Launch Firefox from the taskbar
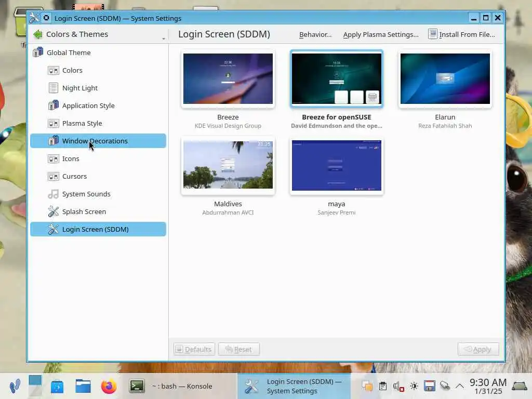532x399 pixels. point(109,386)
